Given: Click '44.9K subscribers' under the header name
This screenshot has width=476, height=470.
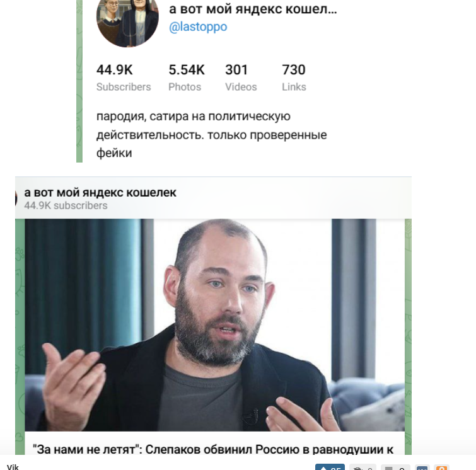Looking at the screenshot, I should click(x=66, y=206).
